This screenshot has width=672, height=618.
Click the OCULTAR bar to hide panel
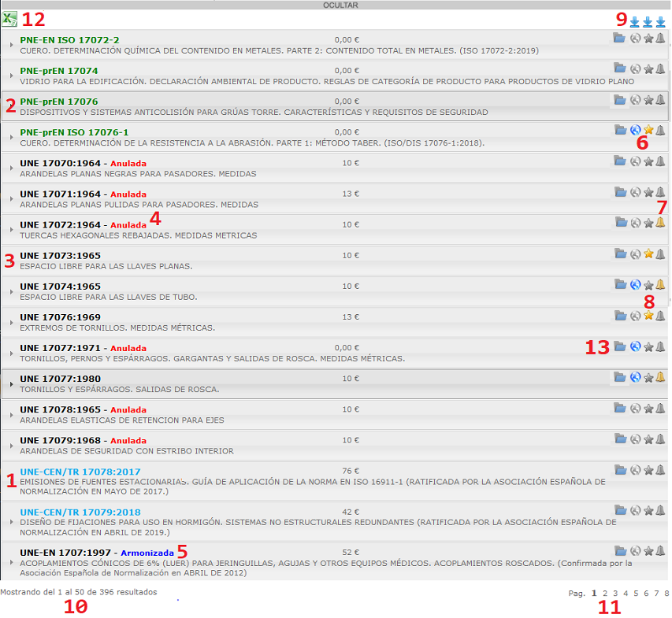[x=340, y=5]
